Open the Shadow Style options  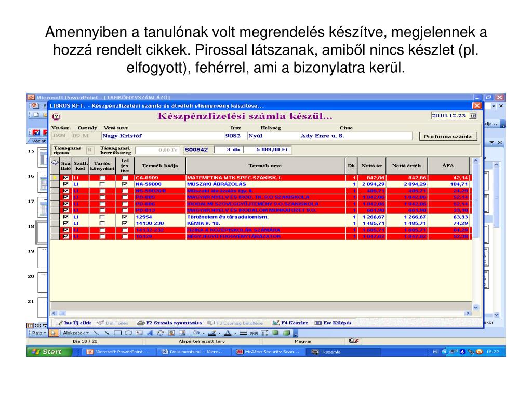tap(275, 333)
